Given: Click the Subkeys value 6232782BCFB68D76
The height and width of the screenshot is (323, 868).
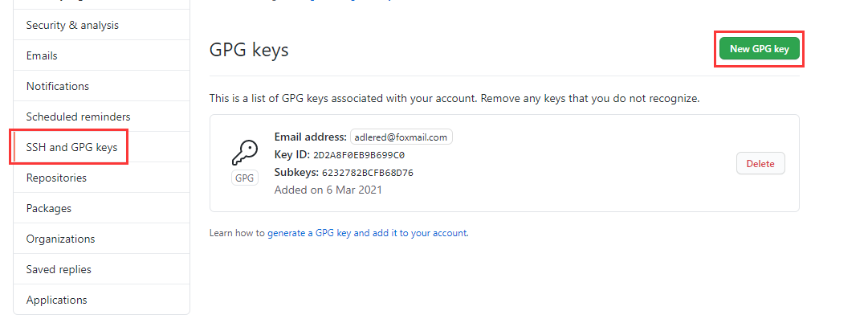Looking at the screenshot, I should coord(368,173).
